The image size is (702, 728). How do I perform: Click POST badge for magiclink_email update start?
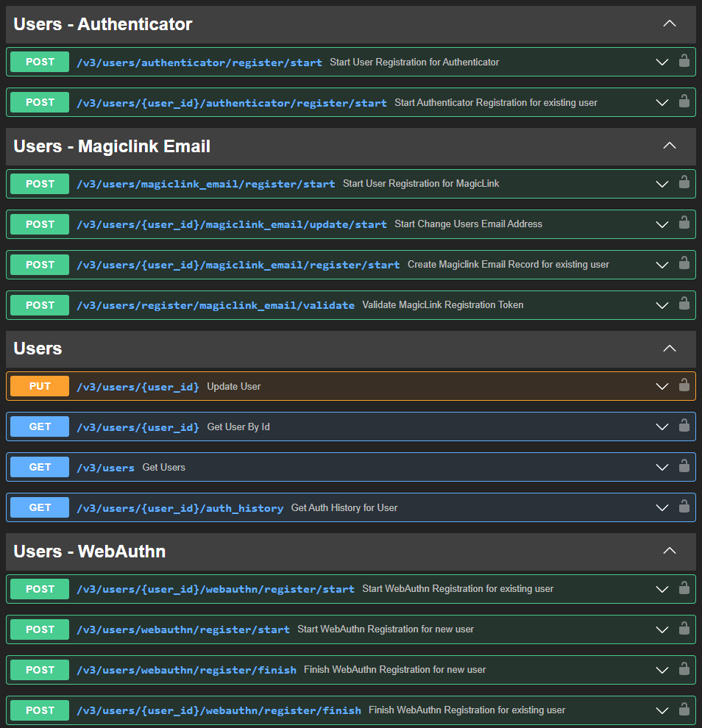click(40, 224)
